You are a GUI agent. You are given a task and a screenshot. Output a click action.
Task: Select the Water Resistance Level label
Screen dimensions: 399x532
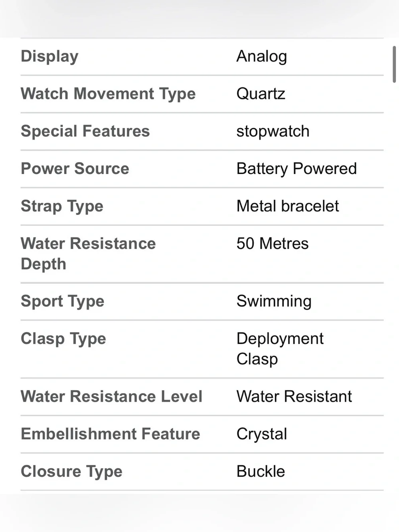coord(111,397)
